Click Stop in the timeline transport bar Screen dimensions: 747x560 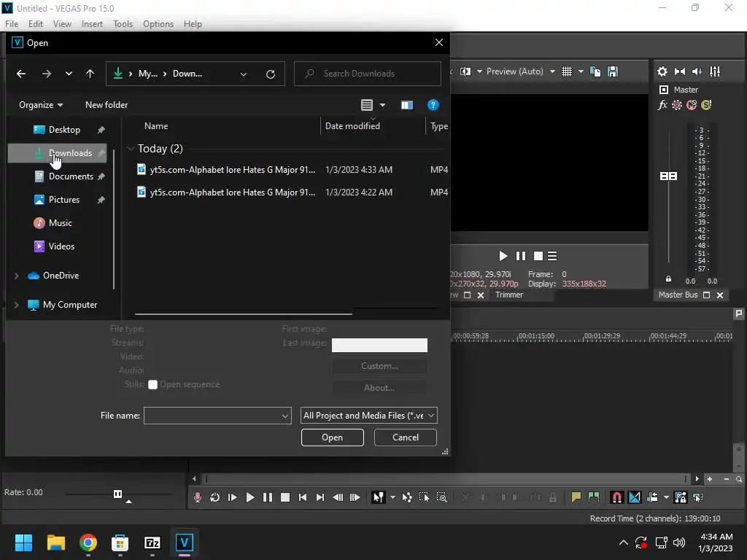pos(285,497)
